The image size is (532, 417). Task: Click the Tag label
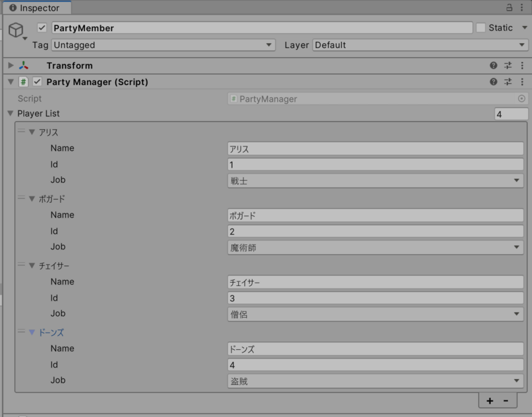40,45
